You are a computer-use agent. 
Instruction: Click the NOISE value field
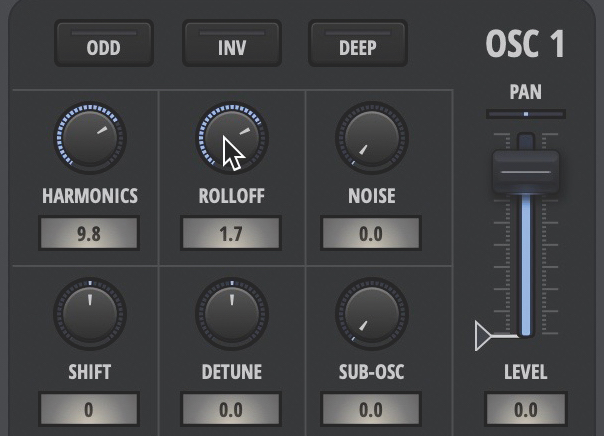point(371,233)
